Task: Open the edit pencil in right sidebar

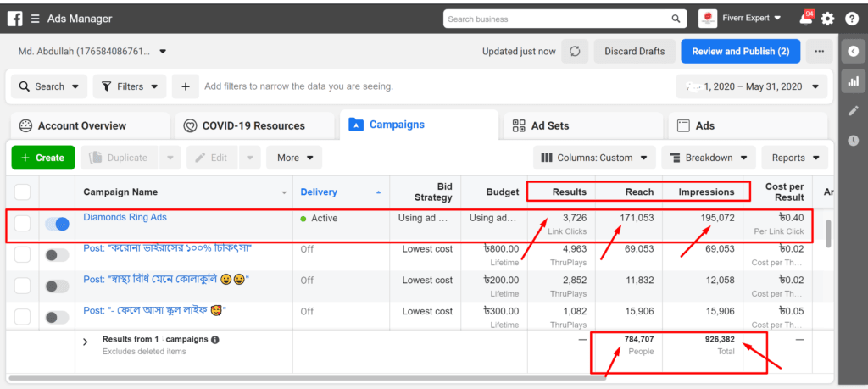Action: click(853, 111)
